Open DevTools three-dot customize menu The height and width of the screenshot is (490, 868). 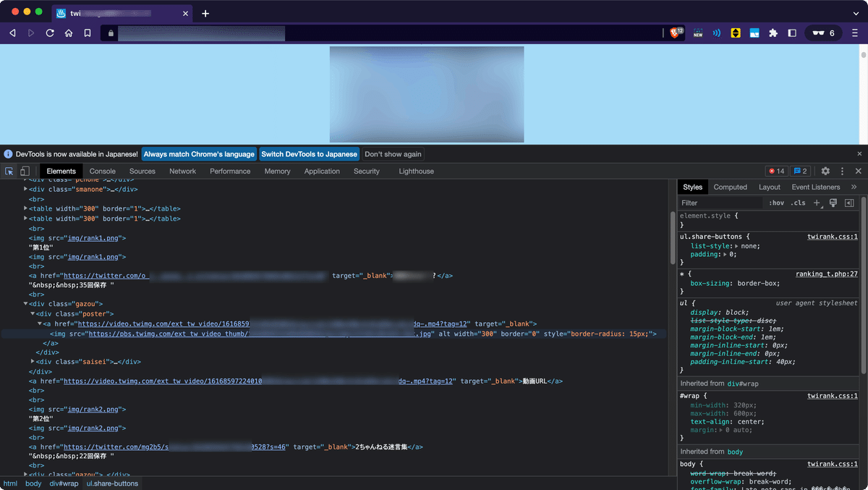842,172
